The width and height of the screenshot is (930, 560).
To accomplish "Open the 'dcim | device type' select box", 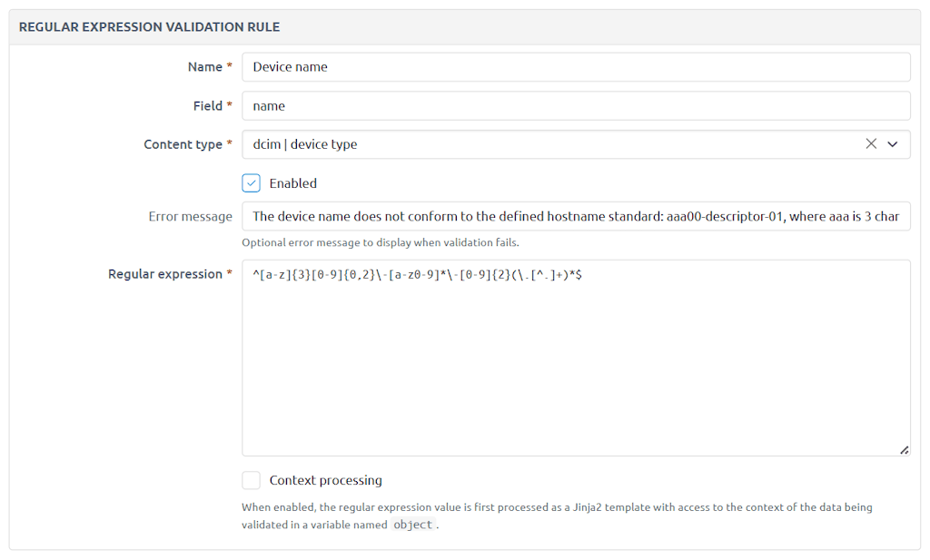I will click(x=545, y=144).
